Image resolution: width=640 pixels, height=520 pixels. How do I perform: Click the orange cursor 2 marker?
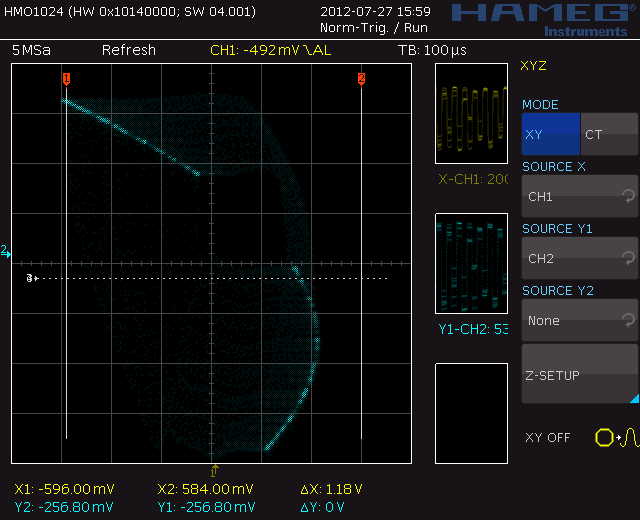click(361, 78)
